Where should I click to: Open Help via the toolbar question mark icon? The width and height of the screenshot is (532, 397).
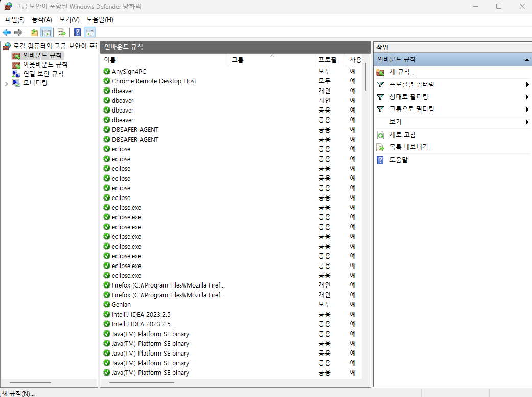click(78, 33)
